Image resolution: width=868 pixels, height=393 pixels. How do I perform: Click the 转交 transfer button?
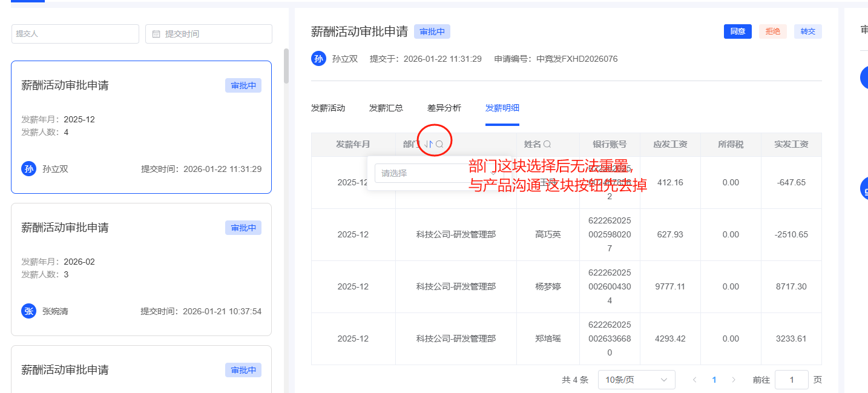(x=808, y=31)
